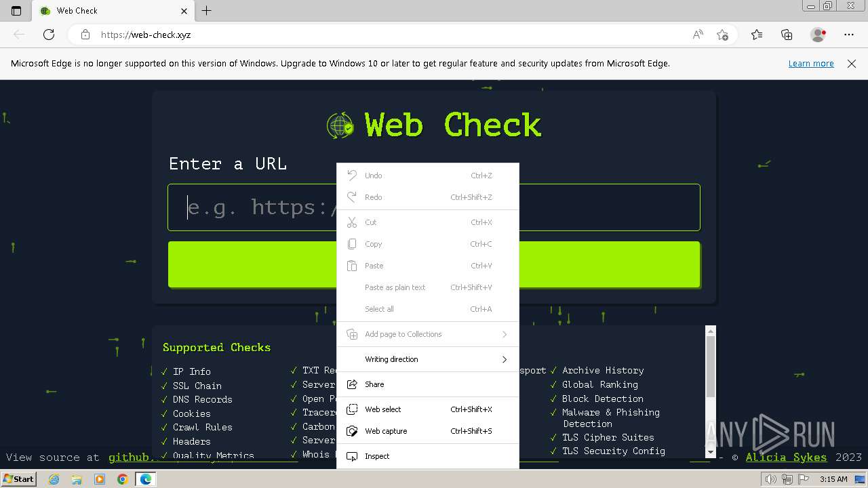The height and width of the screenshot is (488, 868).
Task: Choose Redo in the context menu
Action: pyautogui.click(x=428, y=197)
